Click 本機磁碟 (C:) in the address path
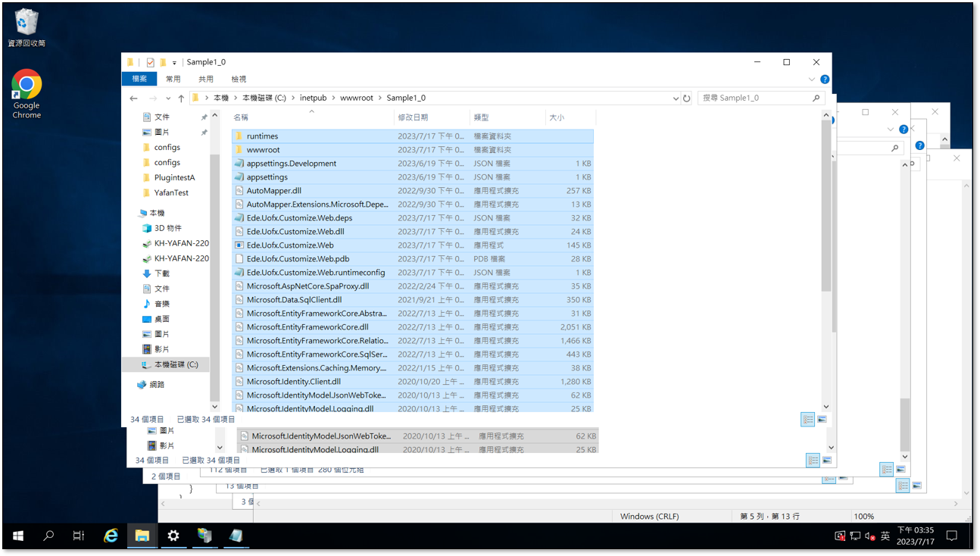 (x=264, y=98)
